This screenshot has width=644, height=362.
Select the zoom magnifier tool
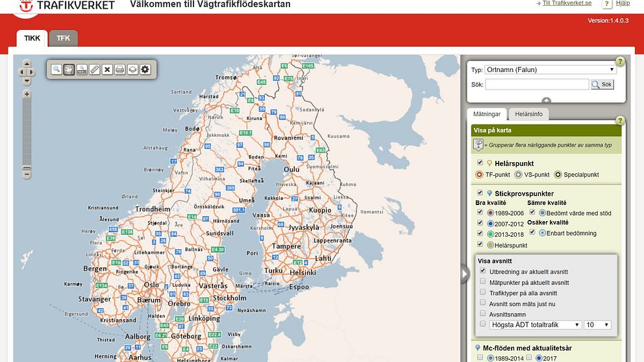[56, 69]
